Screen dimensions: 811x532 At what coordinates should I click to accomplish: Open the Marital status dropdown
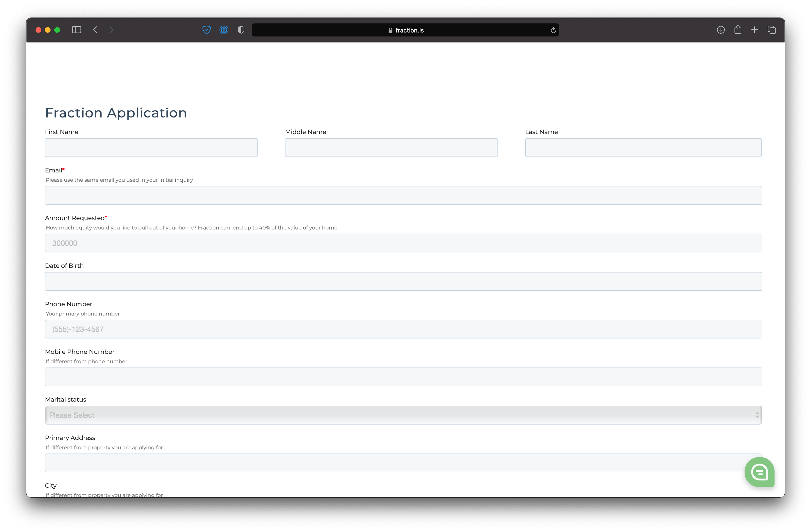coord(403,415)
